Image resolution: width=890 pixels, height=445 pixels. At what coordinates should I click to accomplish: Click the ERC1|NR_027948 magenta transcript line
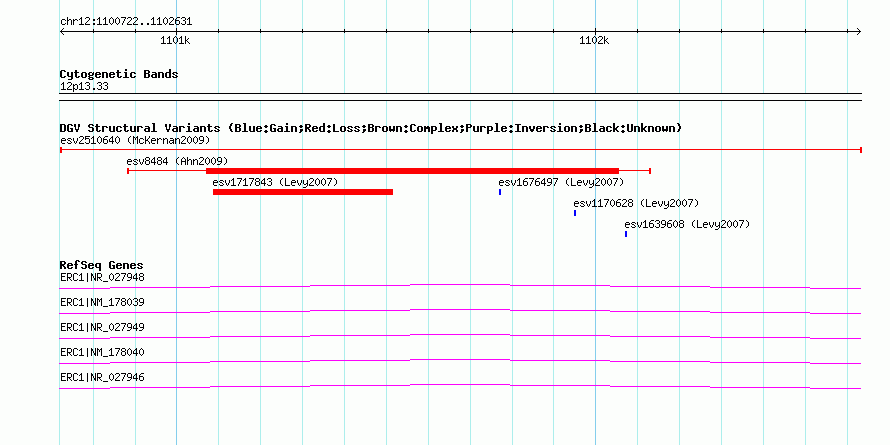[x=460, y=287]
